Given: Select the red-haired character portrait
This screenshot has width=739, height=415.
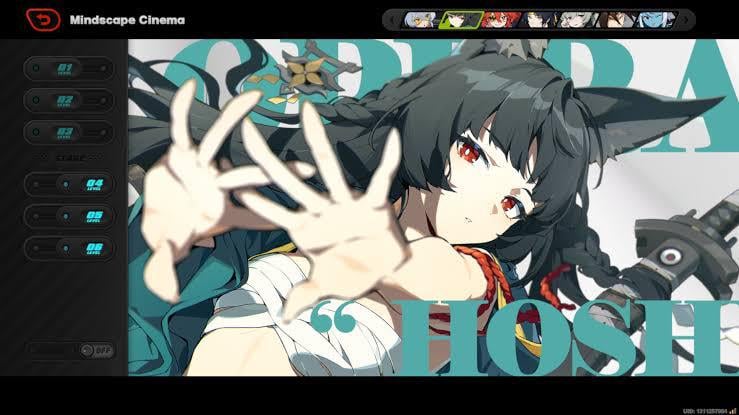Looking at the screenshot, I should (x=501, y=20).
